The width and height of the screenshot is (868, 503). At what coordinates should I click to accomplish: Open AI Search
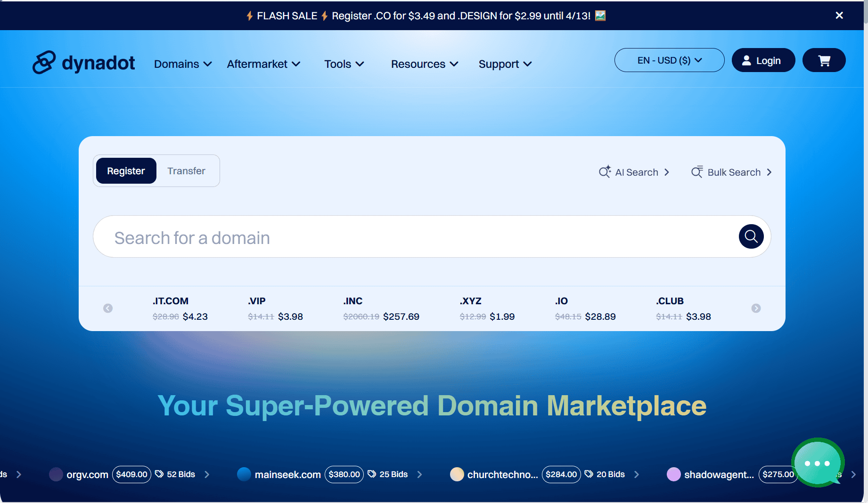(634, 172)
